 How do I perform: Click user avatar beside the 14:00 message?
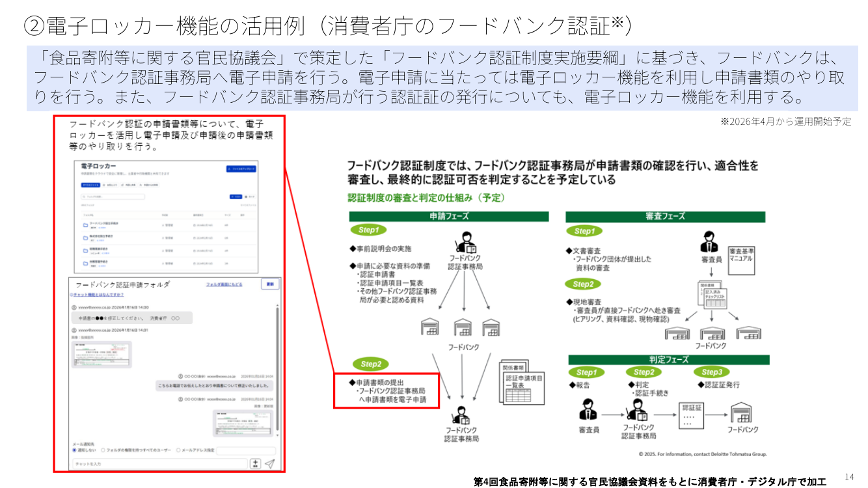74,307
